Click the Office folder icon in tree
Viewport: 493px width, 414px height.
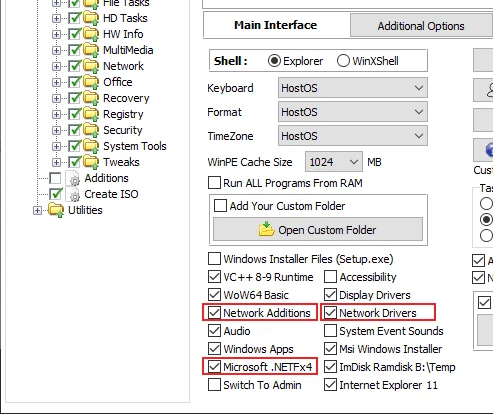point(91,82)
